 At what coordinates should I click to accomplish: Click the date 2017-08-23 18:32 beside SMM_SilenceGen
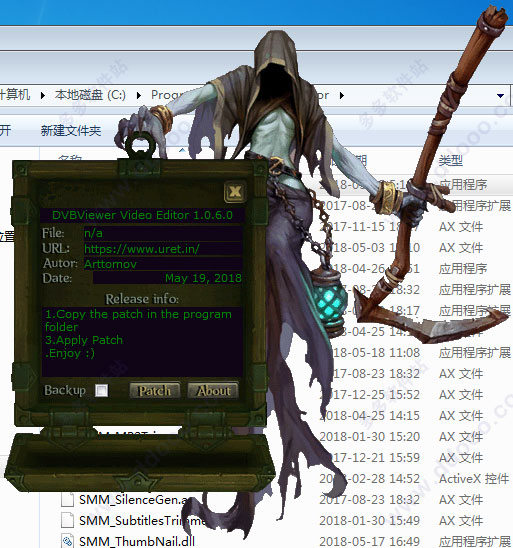click(x=369, y=500)
